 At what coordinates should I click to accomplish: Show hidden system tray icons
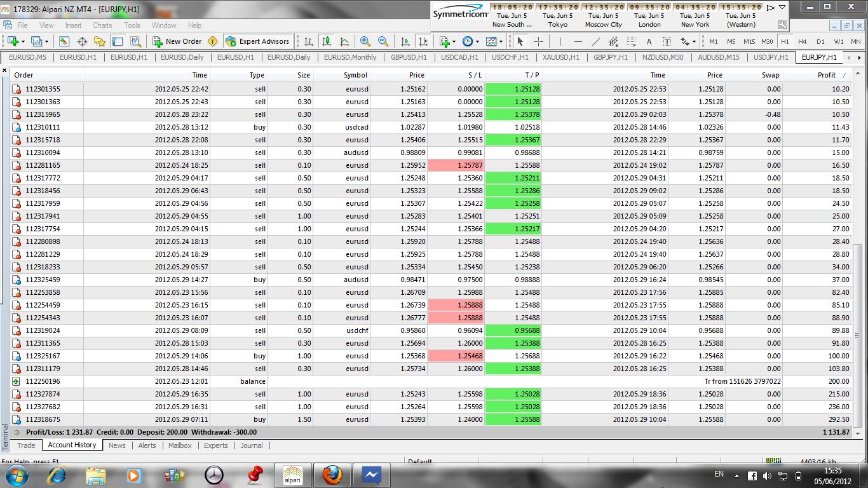[737, 475]
